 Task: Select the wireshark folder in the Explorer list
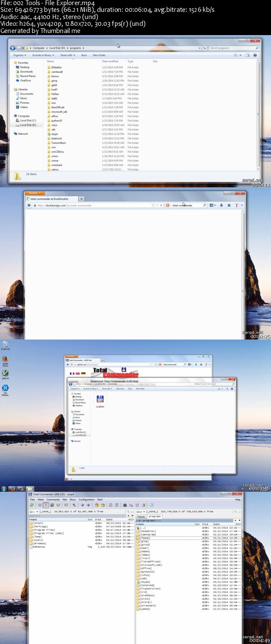[x=56, y=165]
